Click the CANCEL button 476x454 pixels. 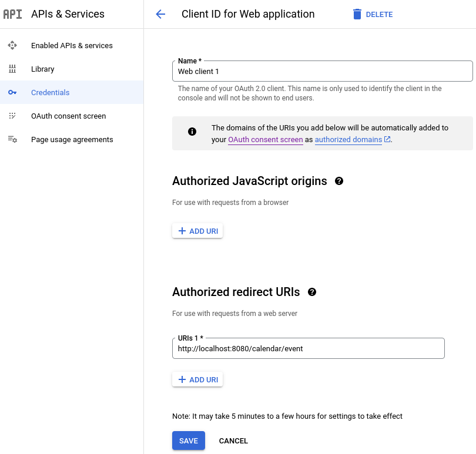pos(233,440)
